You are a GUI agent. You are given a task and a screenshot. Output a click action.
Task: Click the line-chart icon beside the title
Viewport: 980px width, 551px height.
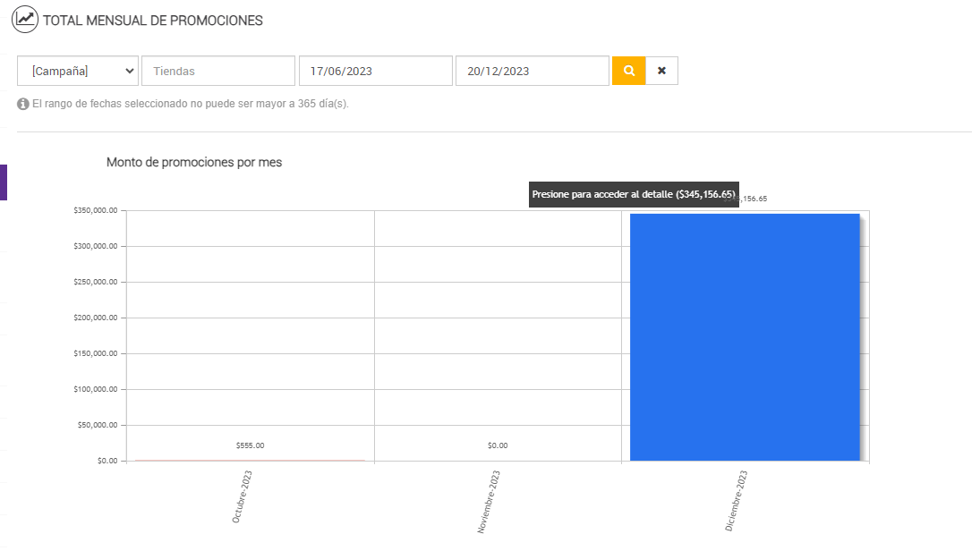click(25, 19)
